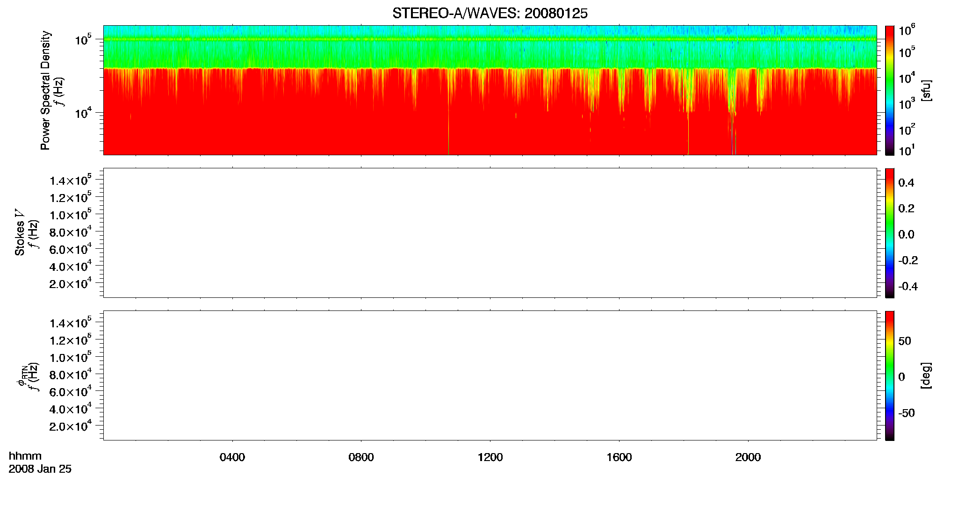980x505 pixels.
Task: Click the date label 2008 Jan 25
Action: click(40, 469)
